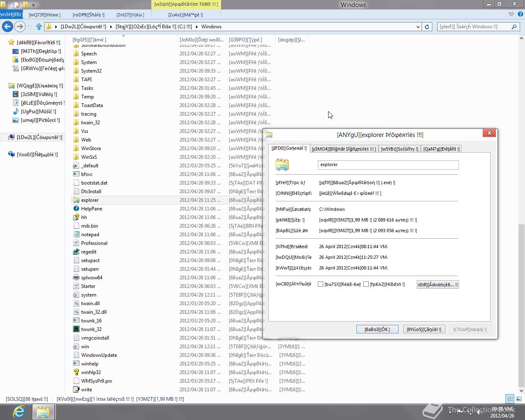Expand the ribbon with the chevron
This screenshot has height=420, width=525.
click(x=511, y=14)
